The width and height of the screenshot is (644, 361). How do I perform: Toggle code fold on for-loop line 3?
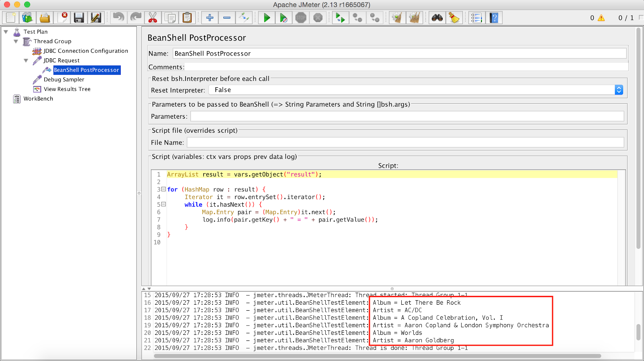tap(163, 189)
